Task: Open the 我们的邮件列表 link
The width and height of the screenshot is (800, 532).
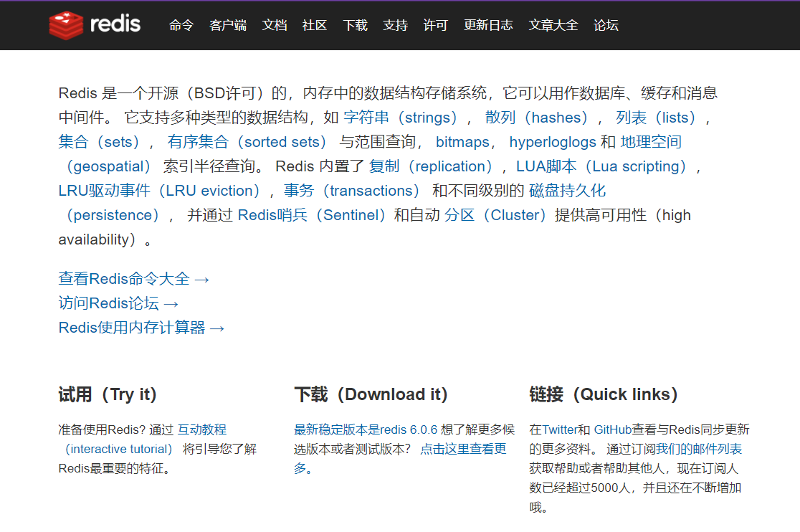Action: tap(698, 450)
